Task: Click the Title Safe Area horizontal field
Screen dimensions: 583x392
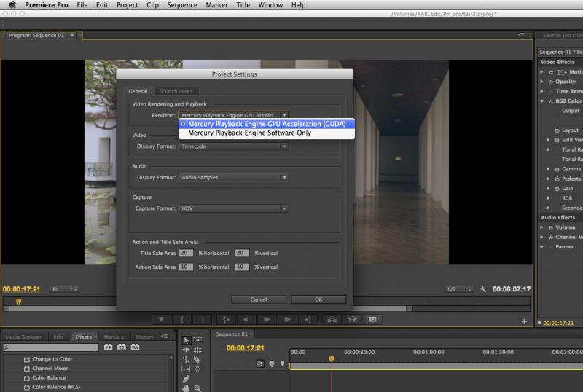Action: click(186, 253)
